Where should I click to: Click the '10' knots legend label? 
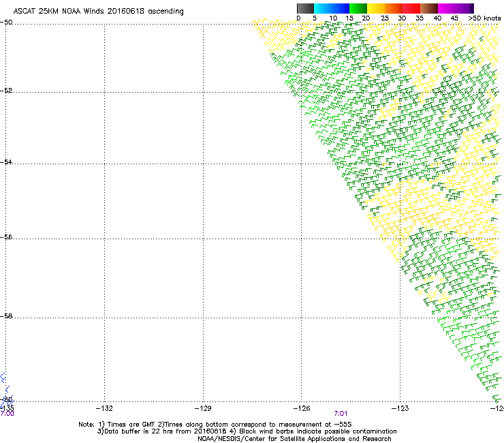pyautogui.click(x=333, y=18)
